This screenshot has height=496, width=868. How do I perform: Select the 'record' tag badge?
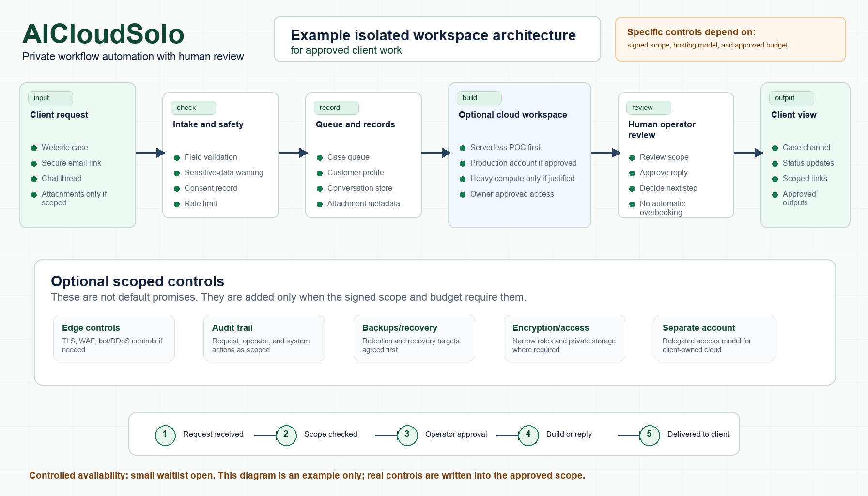[336, 108]
